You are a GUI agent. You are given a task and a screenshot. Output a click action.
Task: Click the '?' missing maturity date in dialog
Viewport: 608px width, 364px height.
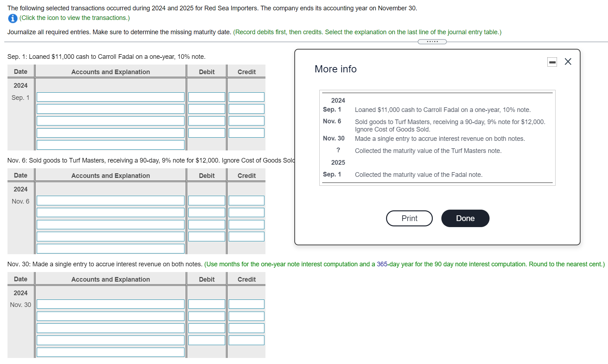pyautogui.click(x=338, y=150)
